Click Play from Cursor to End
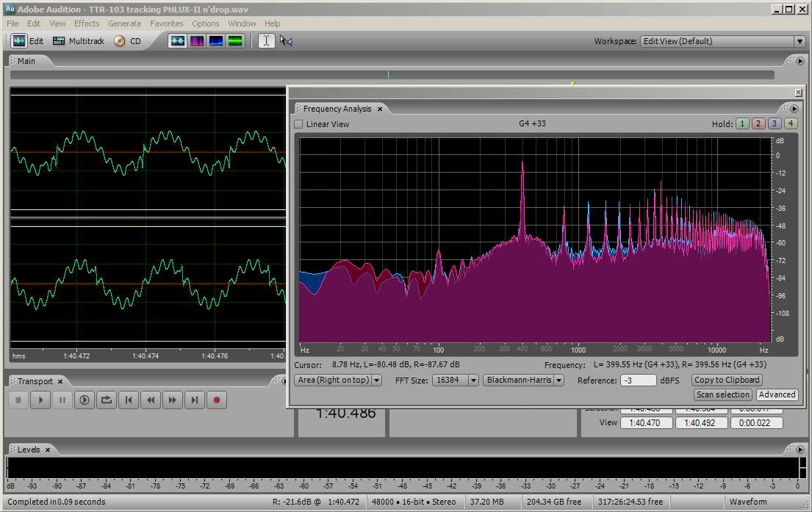This screenshot has height=512, width=812. pos(85,400)
